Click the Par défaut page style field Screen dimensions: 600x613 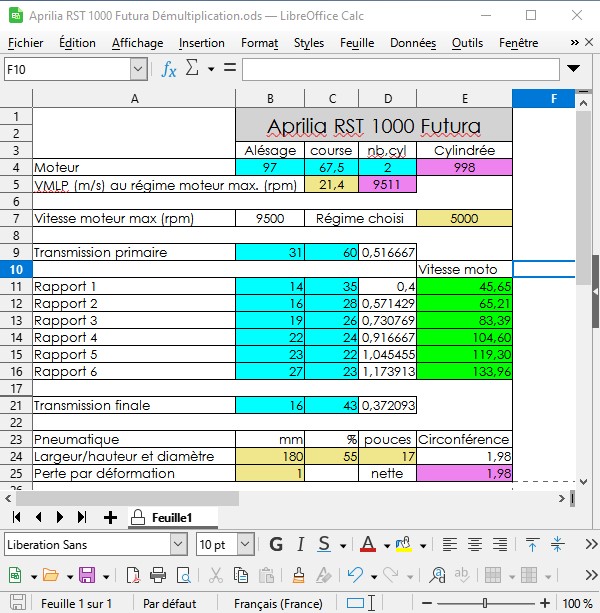coord(170,603)
